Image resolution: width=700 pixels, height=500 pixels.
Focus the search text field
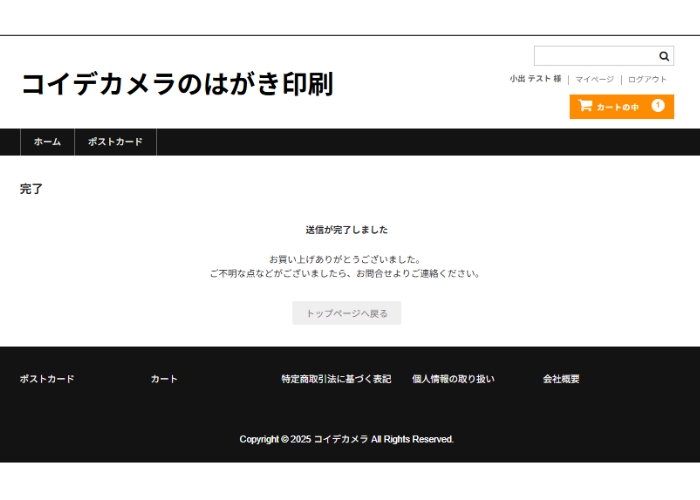(x=594, y=57)
